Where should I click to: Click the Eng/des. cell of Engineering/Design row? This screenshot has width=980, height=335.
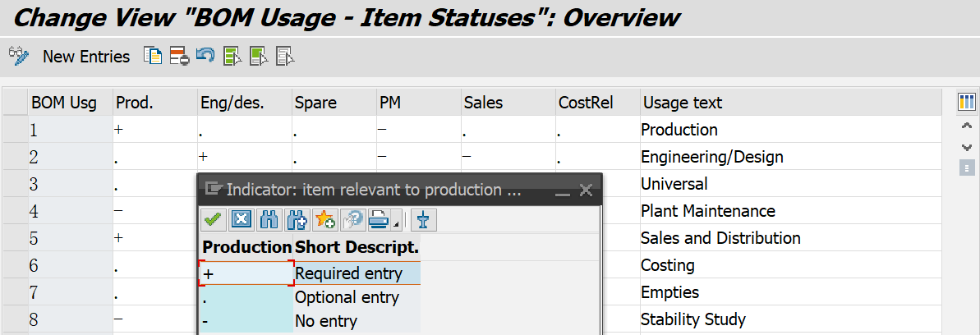point(244,156)
